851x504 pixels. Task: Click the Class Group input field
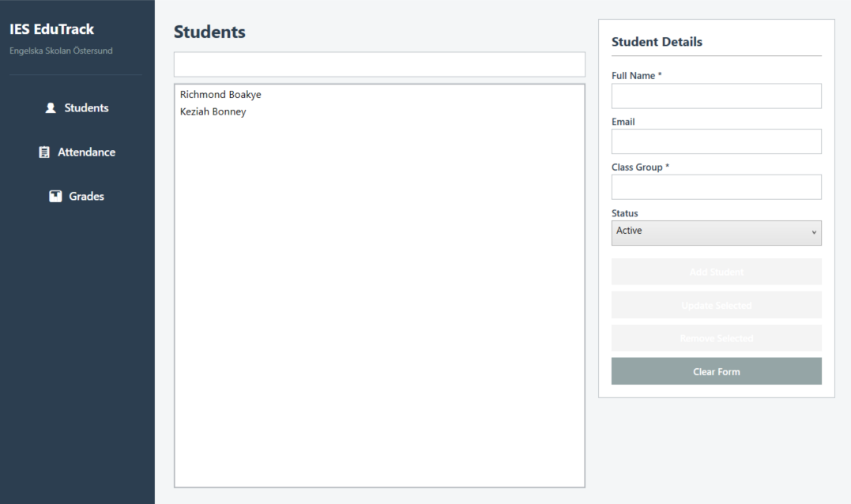(x=717, y=187)
